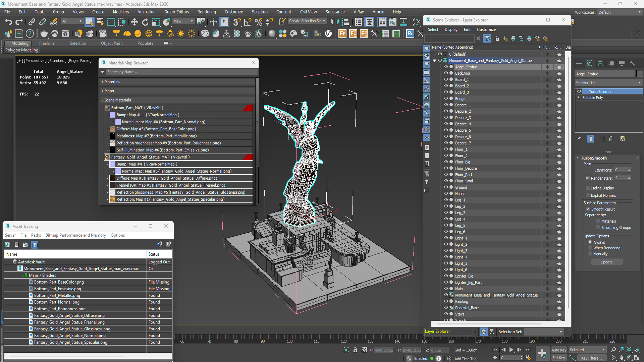Viewport: 644px width, 362px height.
Task: Click the Set Key plus icon
Action: click(542, 353)
